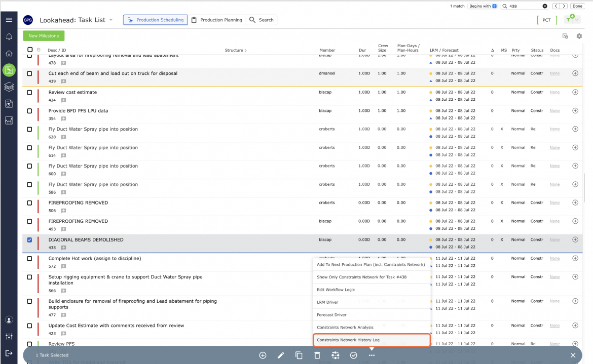This screenshot has width=593, height=364.
Task: Click the three-dots more icon in action bar
Action: pyautogui.click(x=372, y=355)
